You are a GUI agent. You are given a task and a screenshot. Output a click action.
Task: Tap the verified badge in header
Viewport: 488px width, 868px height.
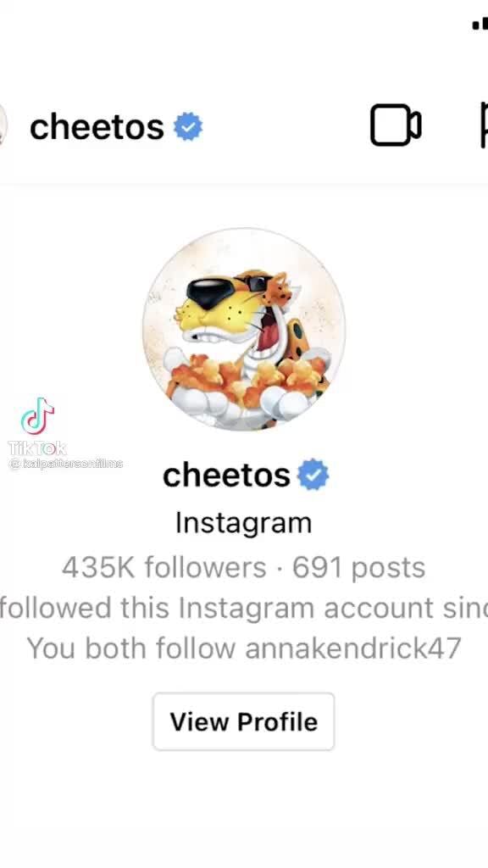click(188, 127)
